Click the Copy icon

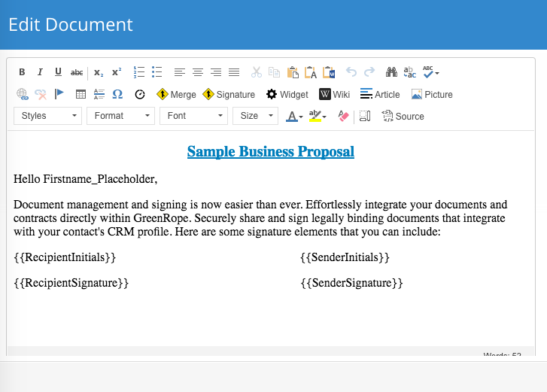(x=274, y=72)
